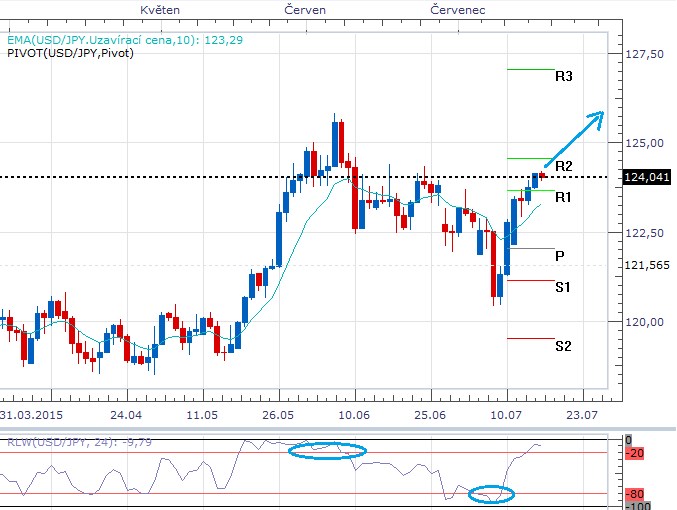
Task: Click the 10.07 date label
Action: 506,415
